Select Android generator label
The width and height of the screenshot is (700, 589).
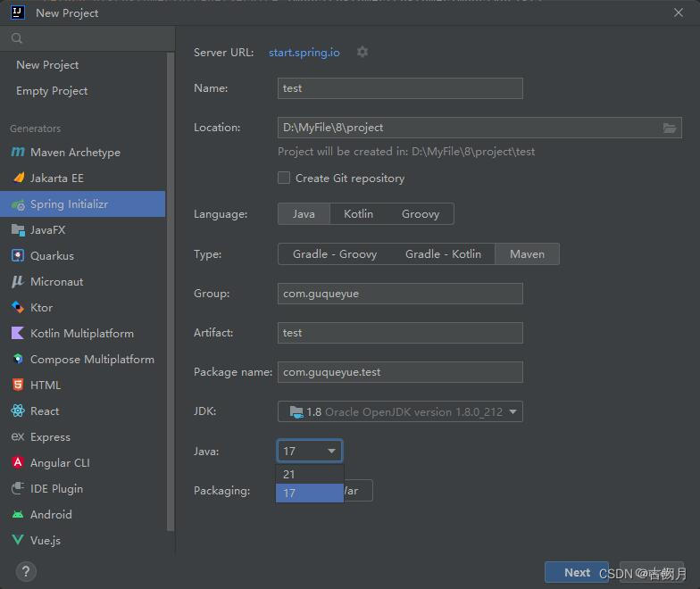point(51,514)
